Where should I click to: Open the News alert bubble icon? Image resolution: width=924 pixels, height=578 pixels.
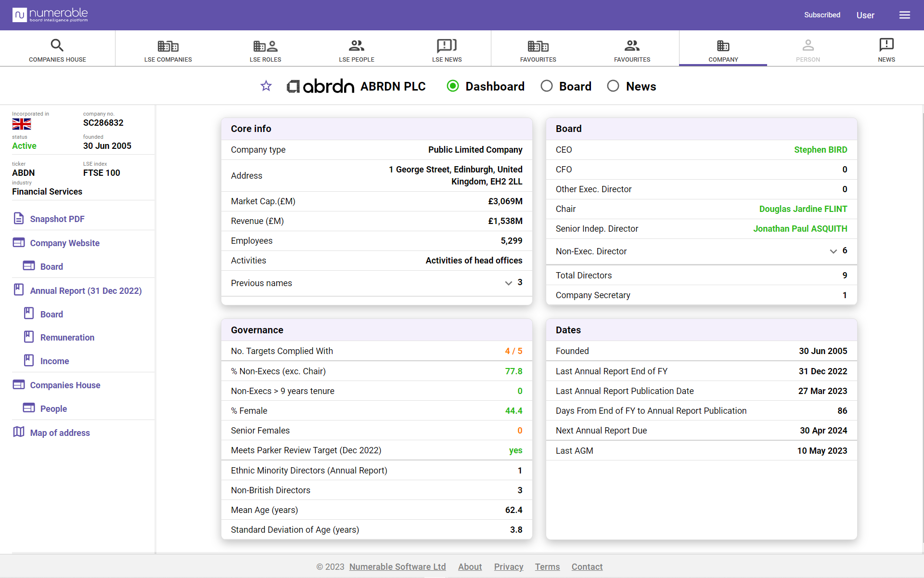(886, 45)
